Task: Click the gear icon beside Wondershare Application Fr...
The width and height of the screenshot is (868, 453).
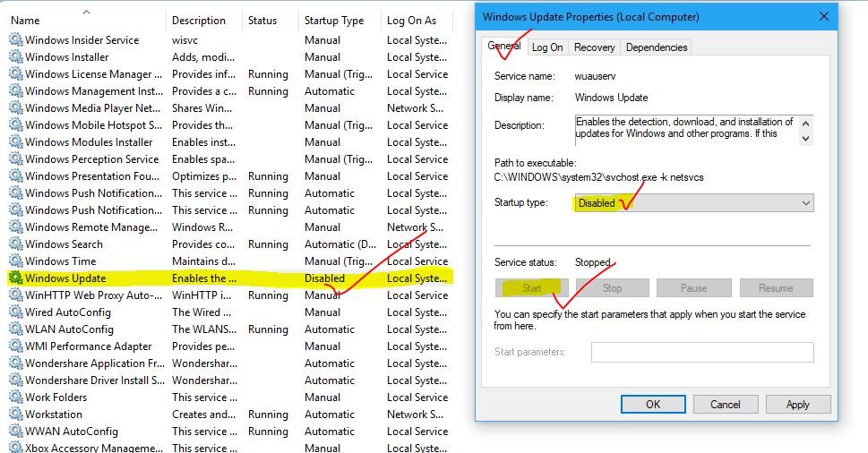Action: pos(16,363)
